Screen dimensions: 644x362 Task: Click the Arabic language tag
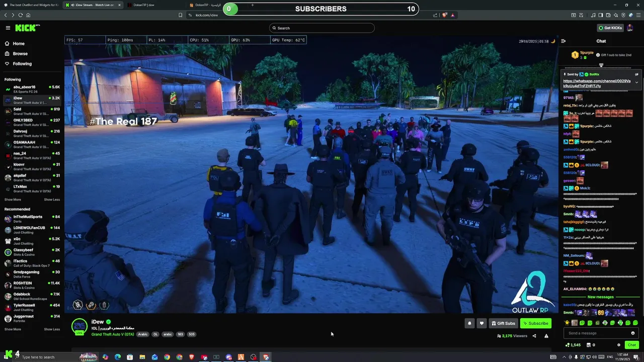143,334
